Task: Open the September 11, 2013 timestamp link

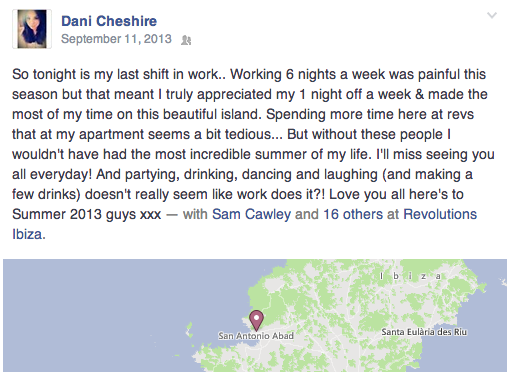Action: coord(116,39)
